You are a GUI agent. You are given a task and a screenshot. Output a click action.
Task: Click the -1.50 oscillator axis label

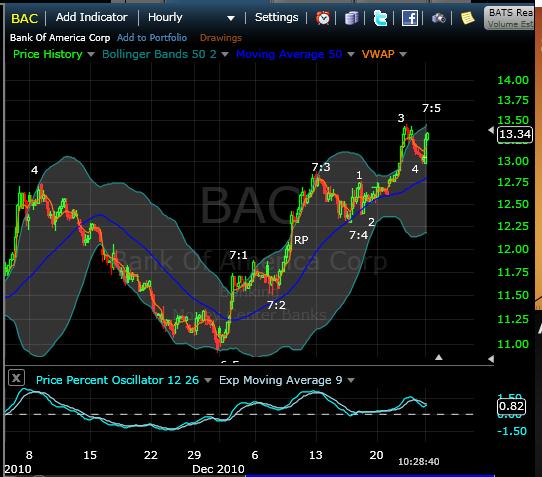[x=512, y=431]
